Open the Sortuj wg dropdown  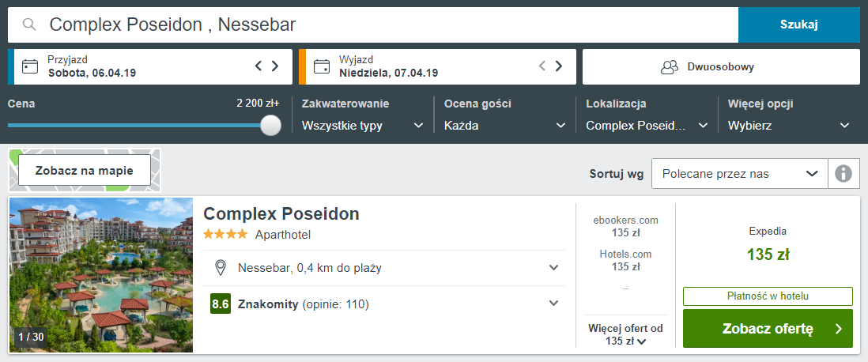(x=740, y=174)
